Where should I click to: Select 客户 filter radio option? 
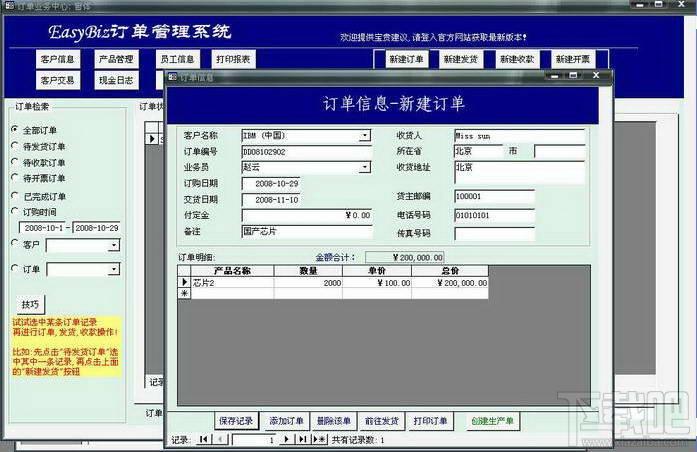(x=15, y=244)
